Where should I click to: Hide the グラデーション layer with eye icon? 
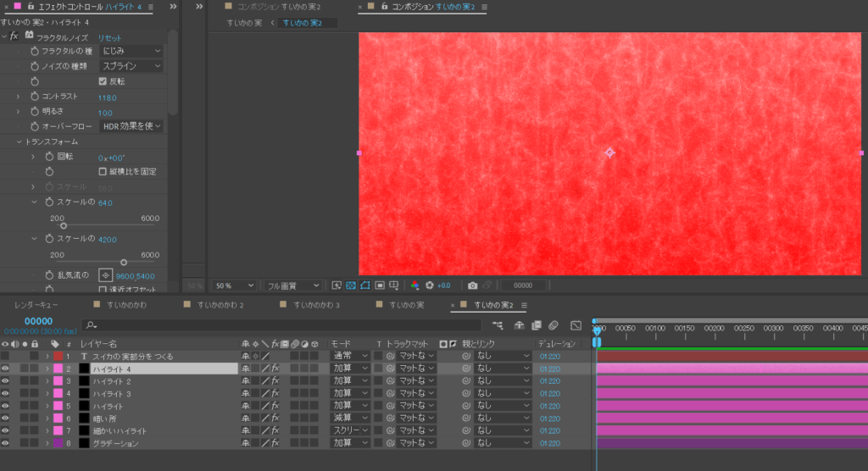point(5,443)
